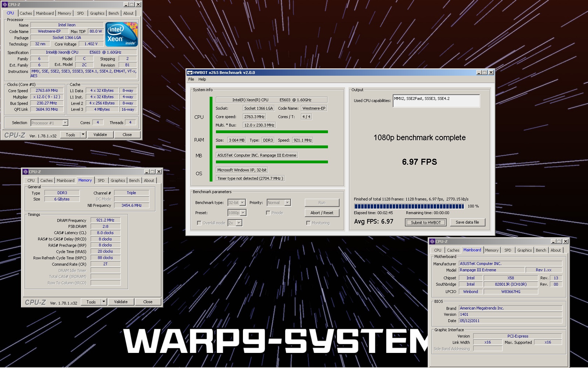Image resolution: width=588 pixels, height=368 pixels.
Task: Click the benchmark progress bar at 100%
Action: 409,206
